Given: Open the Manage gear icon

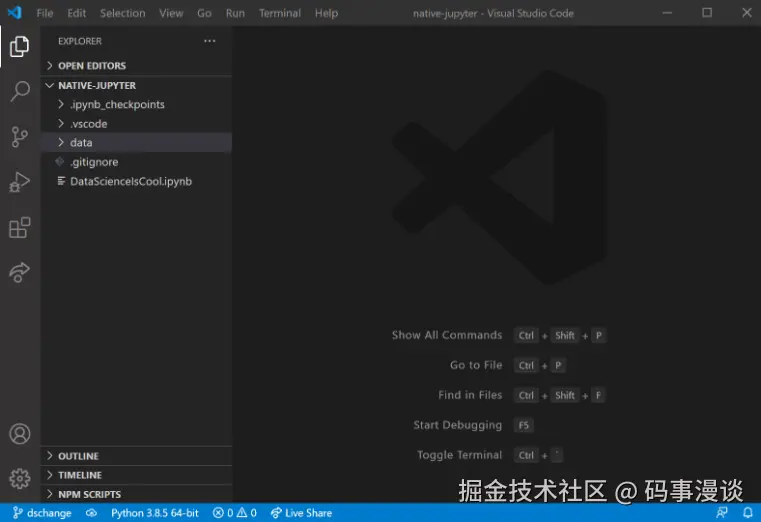Looking at the screenshot, I should click(x=19, y=479).
